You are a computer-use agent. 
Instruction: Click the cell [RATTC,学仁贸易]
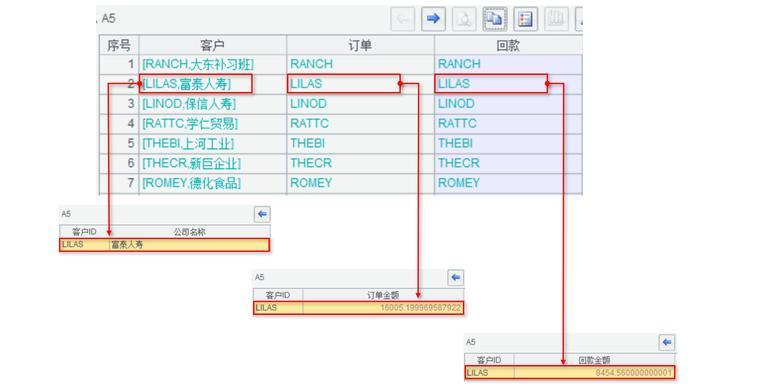click(x=213, y=123)
